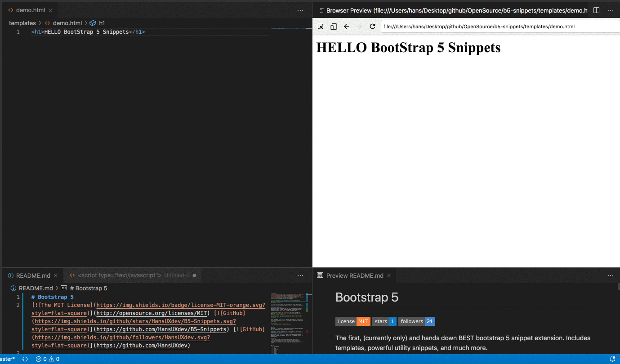Click the followers 24 badge in preview
Image resolution: width=620 pixels, height=364 pixels.
click(x=417, y=321)
